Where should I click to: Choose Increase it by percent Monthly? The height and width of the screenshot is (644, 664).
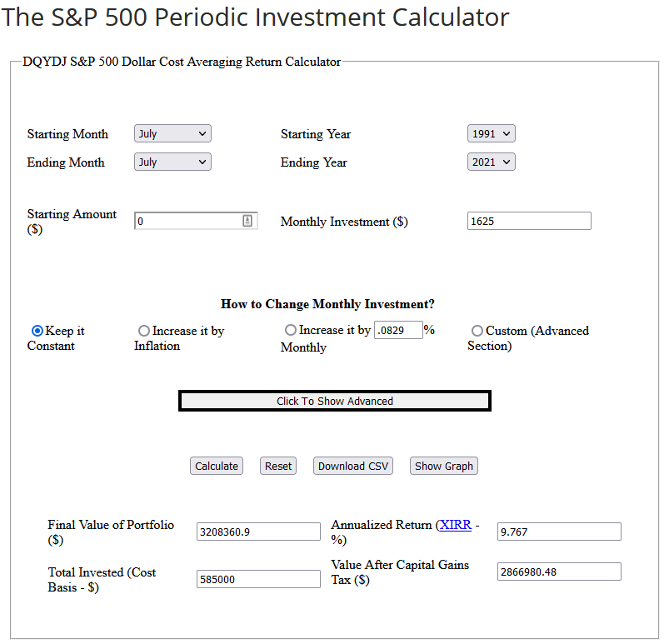[x=291, y=330]
